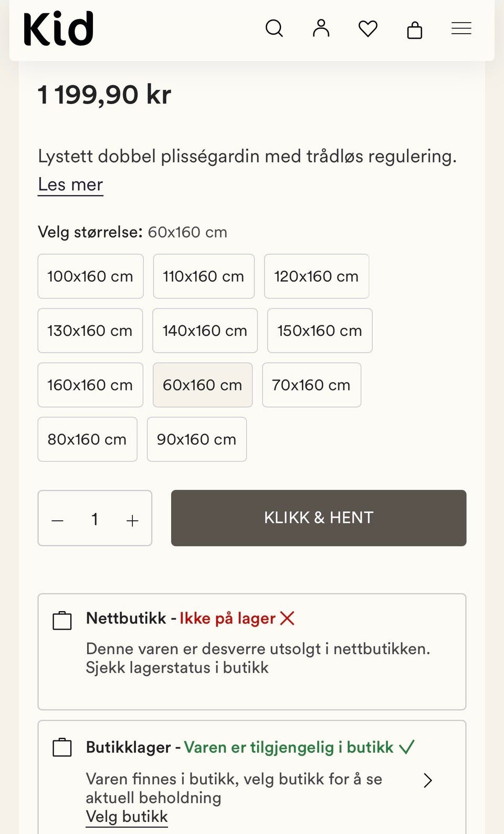Select the highlighted 60x160 cm size
Image resolution: width=504 pixels, height=834 pixels.
[x=203, y=385]
